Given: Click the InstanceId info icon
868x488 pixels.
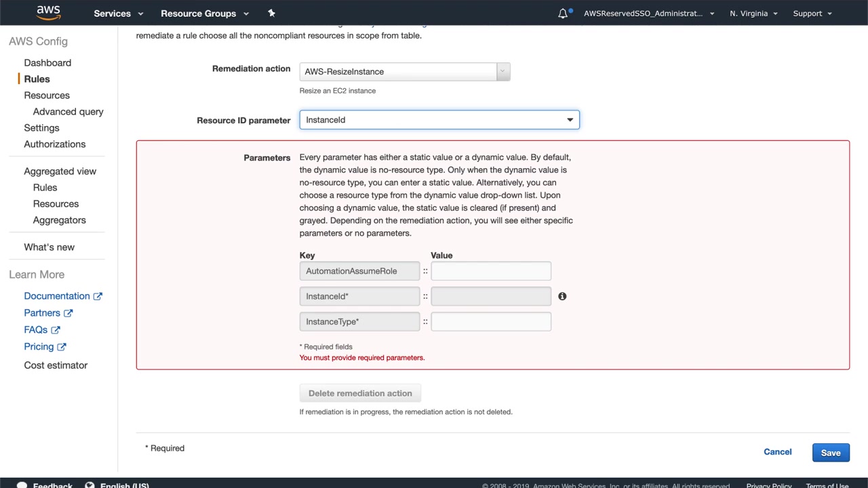Looking at the screenshot, I should click(x=562, y=296).
